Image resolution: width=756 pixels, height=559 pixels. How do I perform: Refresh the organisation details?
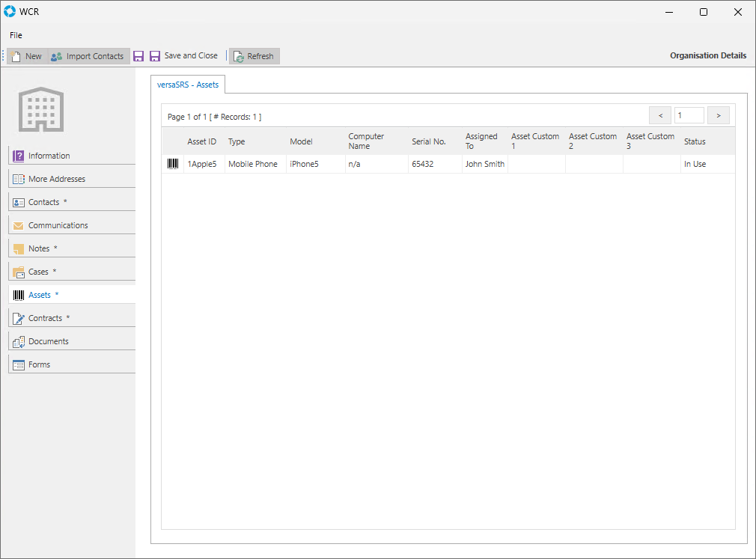click(x=254, y=56)
